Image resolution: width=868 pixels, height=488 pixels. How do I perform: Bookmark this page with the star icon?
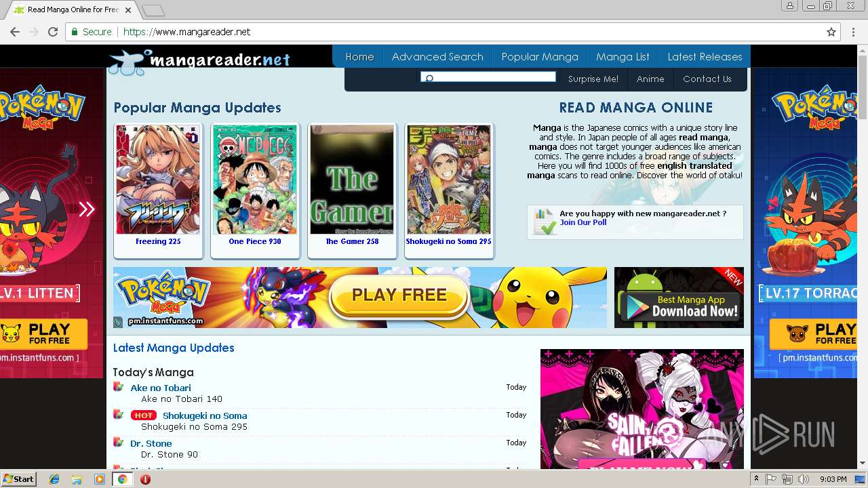831,32
